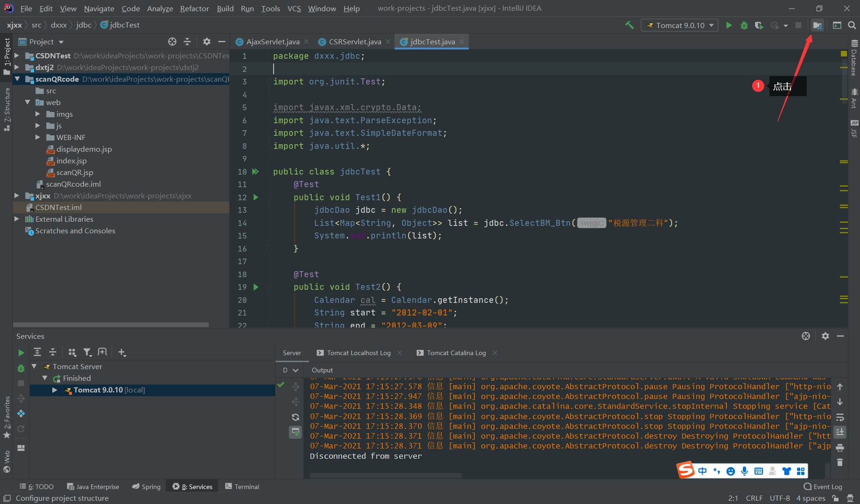Viewport: 860px width, 504px height.
Task: Open the Navigate menu
Action: 99,8
